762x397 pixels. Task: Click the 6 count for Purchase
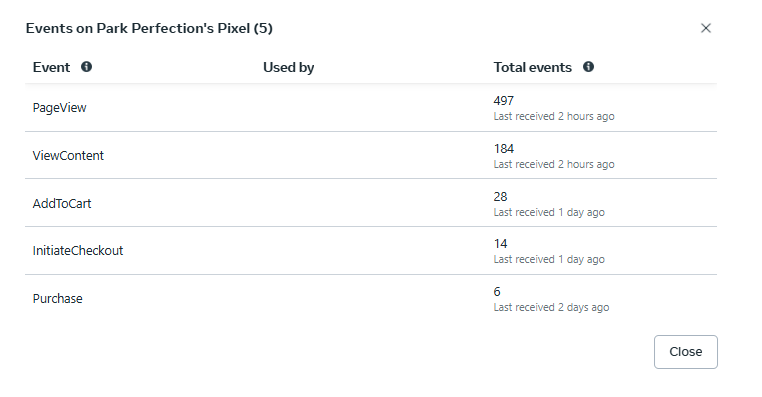(497, 292)
